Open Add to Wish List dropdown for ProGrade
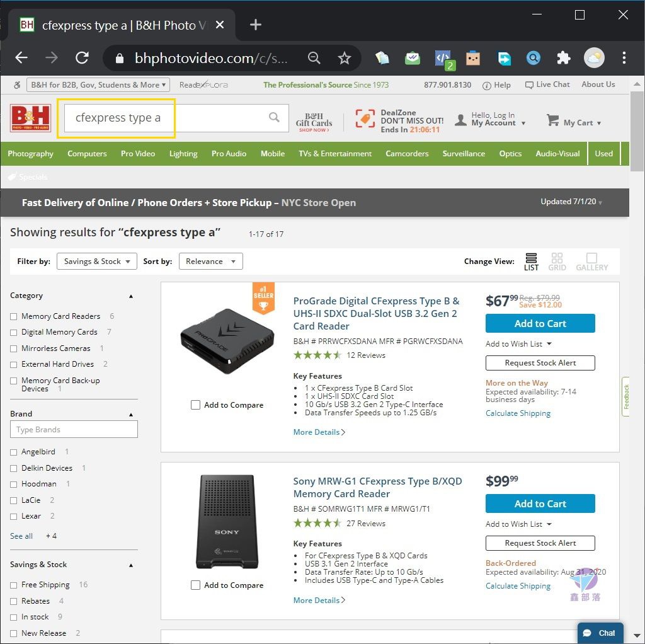Screen dimensions: 645x644 (518, 344)
